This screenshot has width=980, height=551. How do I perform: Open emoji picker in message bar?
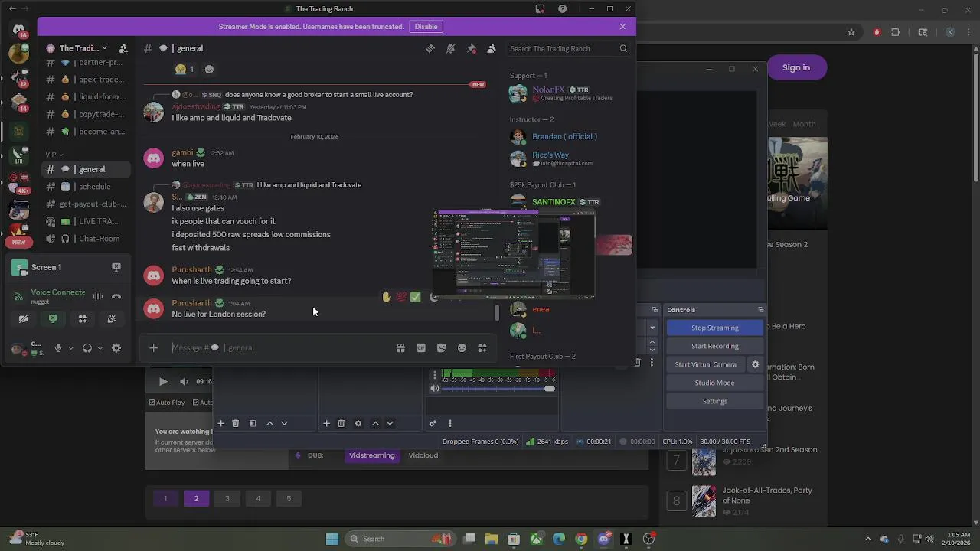tap(462, 348)
